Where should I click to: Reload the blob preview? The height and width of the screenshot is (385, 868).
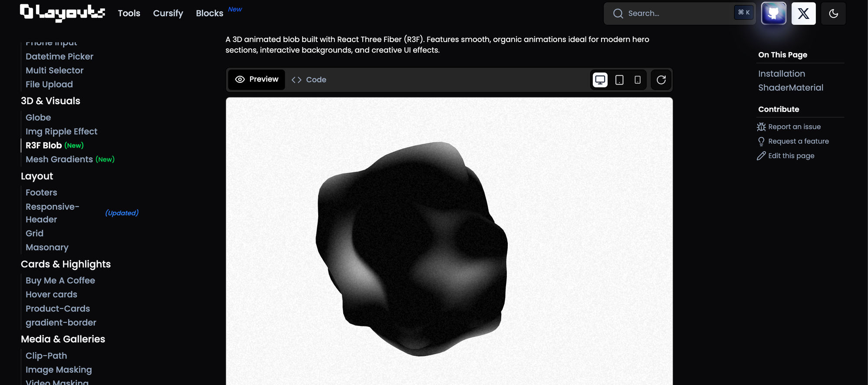[x=661, y=80]
